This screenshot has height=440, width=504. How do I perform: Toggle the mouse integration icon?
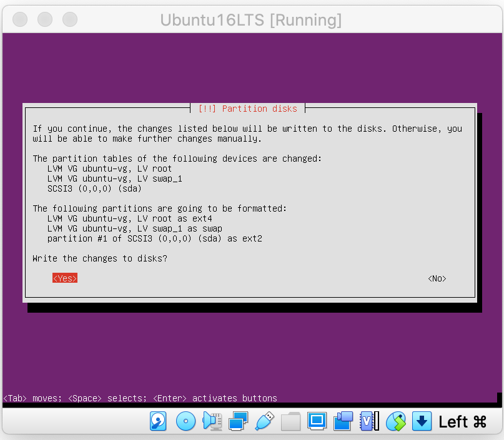pos(396,422)
